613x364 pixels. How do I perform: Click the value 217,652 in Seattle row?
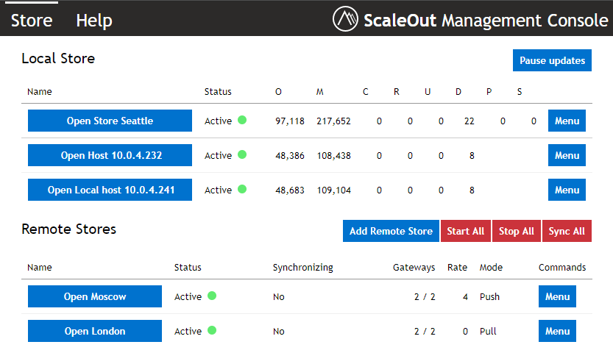333,121
